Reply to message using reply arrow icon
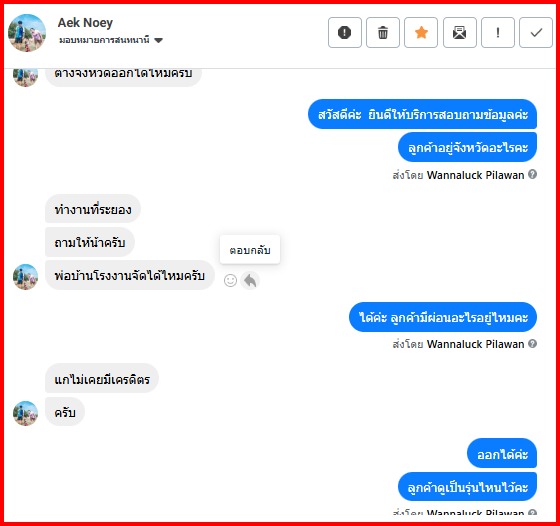The width and height of the screenshot is (560, 526). tap(250, 281)
